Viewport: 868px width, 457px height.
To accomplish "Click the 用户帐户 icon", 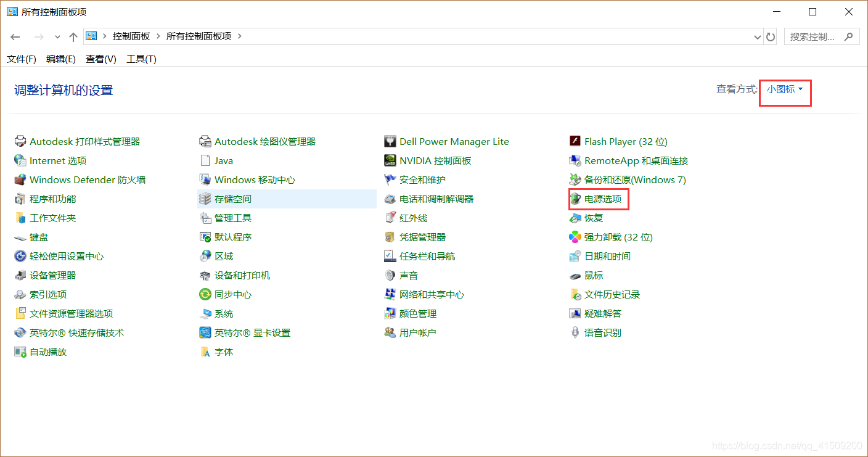I will (x=390, y=332).
